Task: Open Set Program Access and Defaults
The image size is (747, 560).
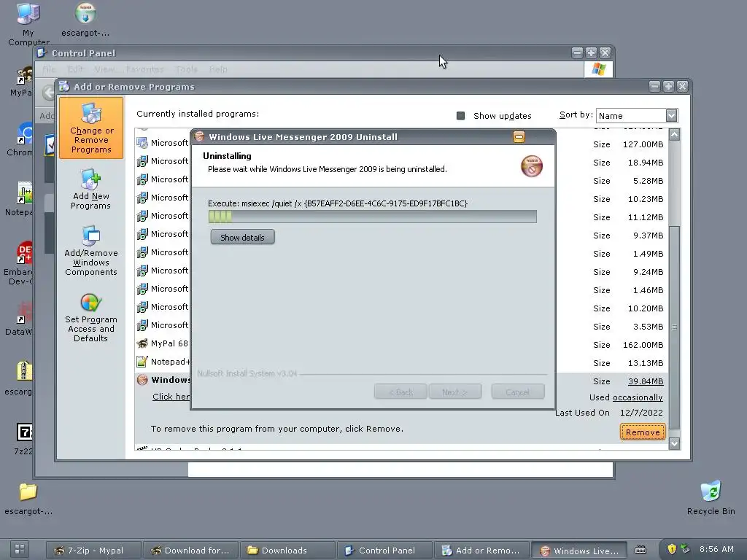Action: click(91, 318)
